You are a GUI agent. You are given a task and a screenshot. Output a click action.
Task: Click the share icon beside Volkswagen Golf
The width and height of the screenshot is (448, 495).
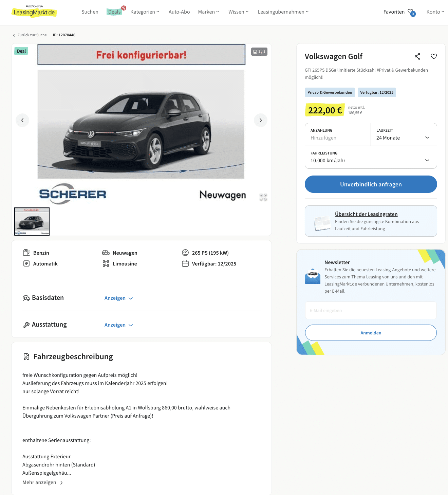pos(417,56)
